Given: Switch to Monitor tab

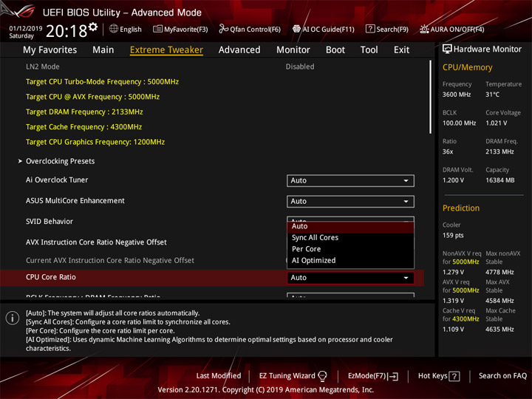Looking at the screenshot, I should (x=293, y=50).
